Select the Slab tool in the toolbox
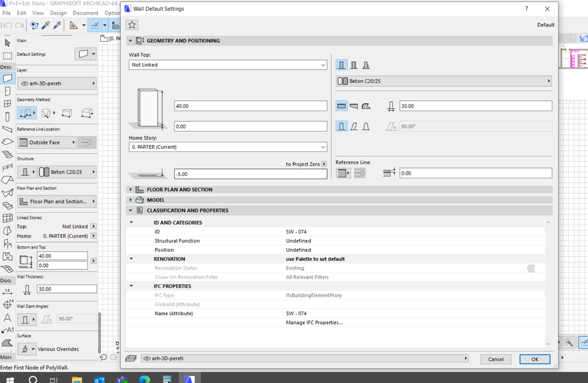This screenshot has width=588, height=383. (7, 142)
